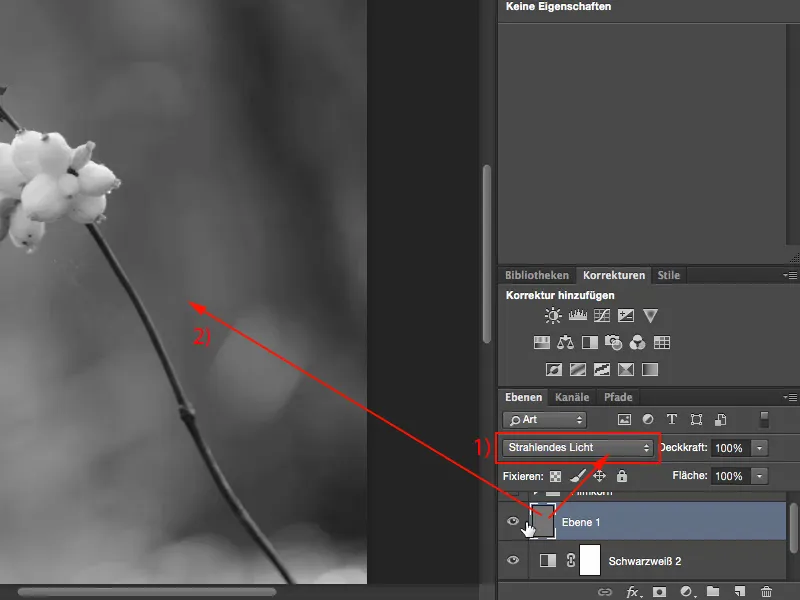Screen dimensions: 800x600
Task: Filter layers by adjustment layers icon
Action: tap(648, 419)
